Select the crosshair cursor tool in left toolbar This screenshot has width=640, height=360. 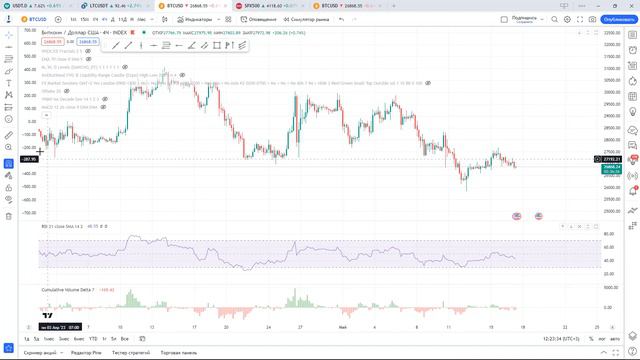pyautogui.click(x=9, y=35)
